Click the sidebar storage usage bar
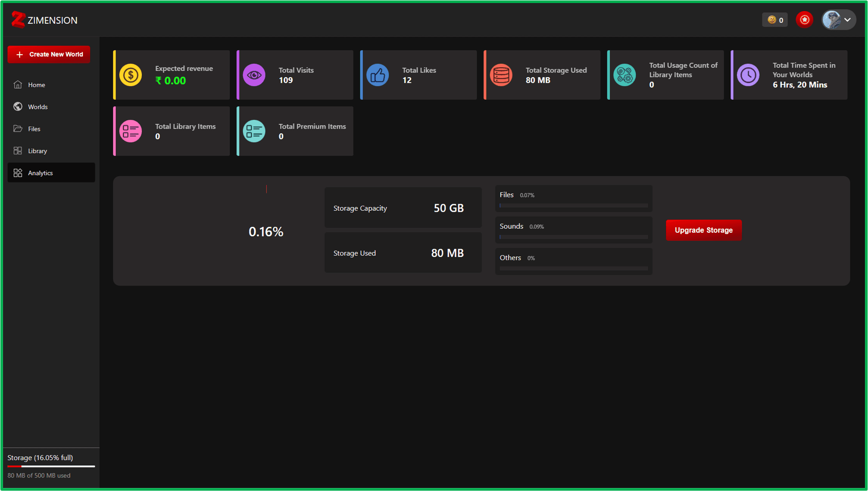The width and height of the screenshot is (868, 491). point(51,466)
